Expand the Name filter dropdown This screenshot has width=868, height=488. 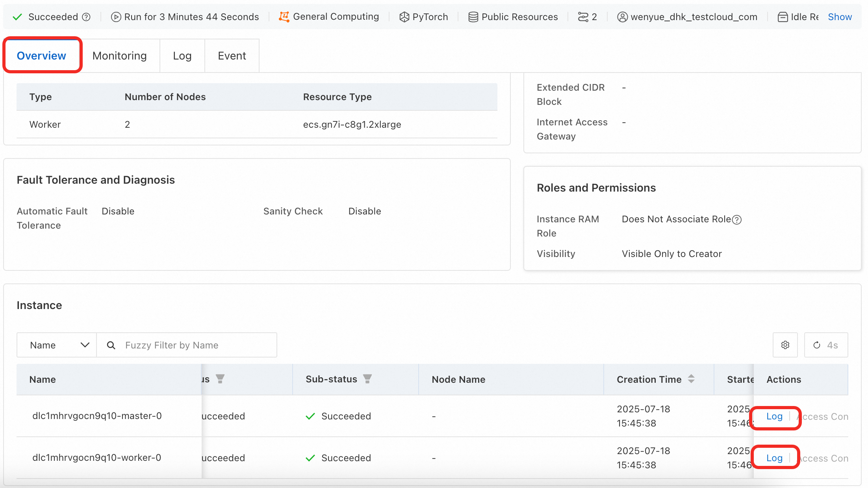point(57,345)
